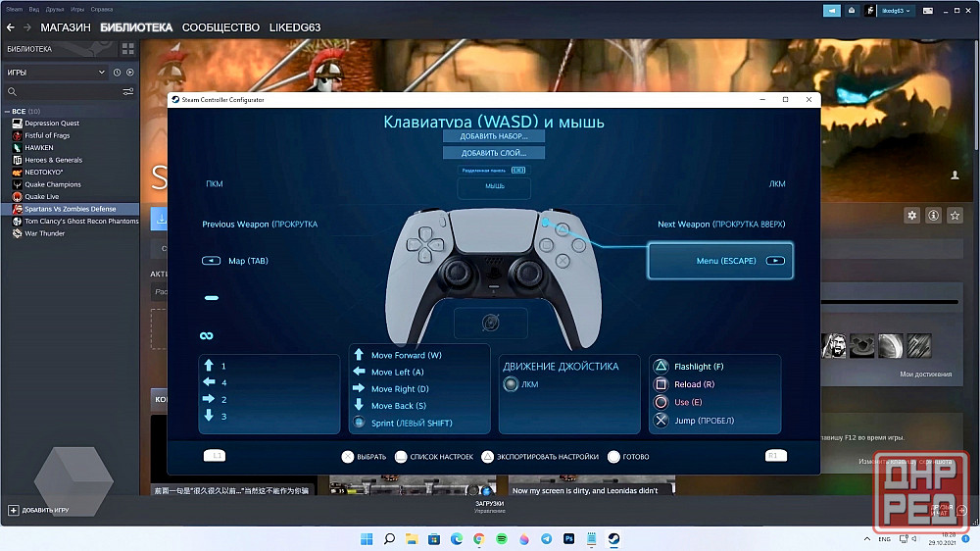Open the МАГАЗИН tab
The image size is (980, 551).
tap(66, 27)
